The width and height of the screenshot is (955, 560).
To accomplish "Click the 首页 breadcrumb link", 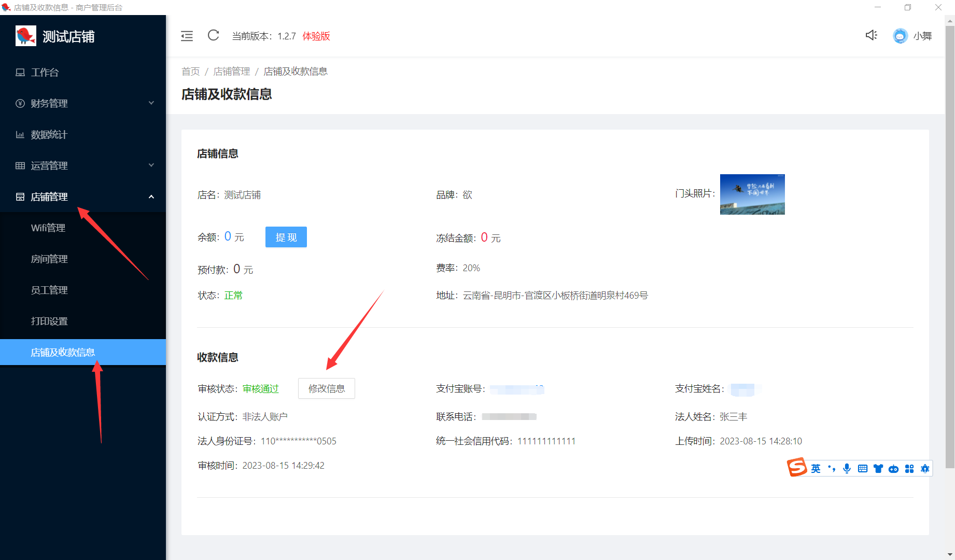I will point(190,71).
